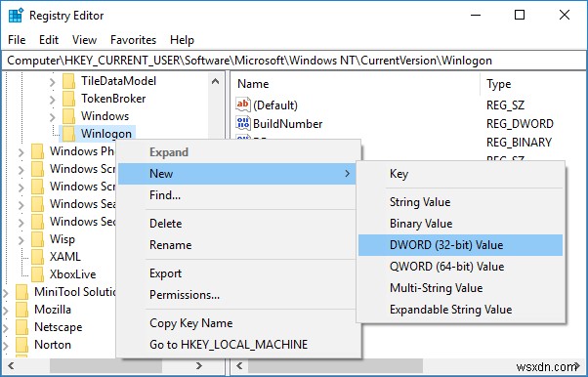Click the Registry Editor app icon in title bar

(16, 16)
